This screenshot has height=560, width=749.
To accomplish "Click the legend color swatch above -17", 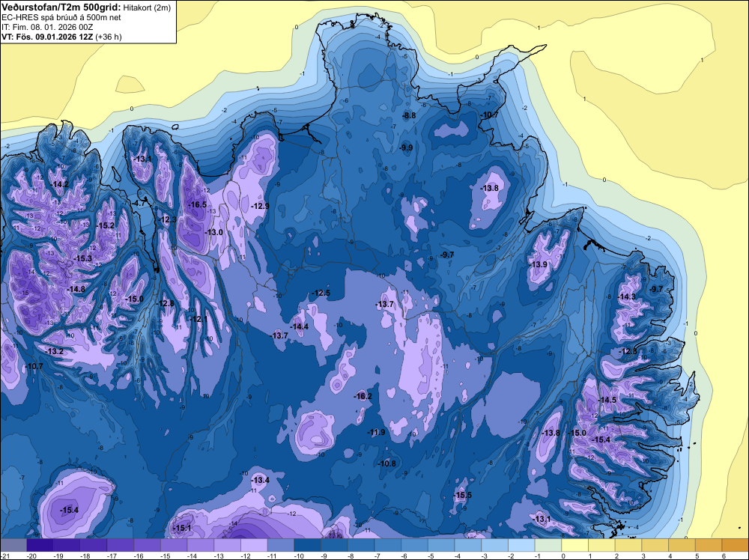I will (x=120, y=545).
